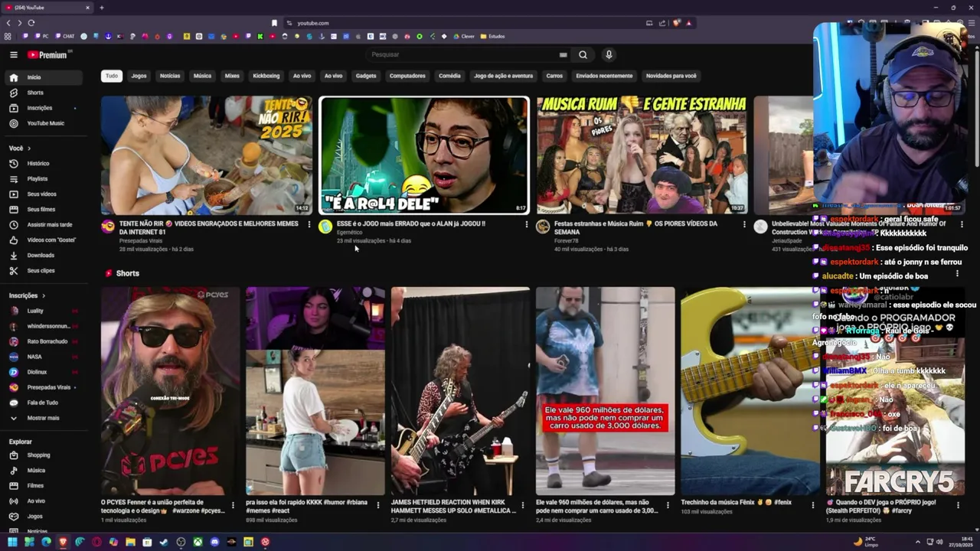Open Discord from the Windows taskbar

[x=214, y=542]
